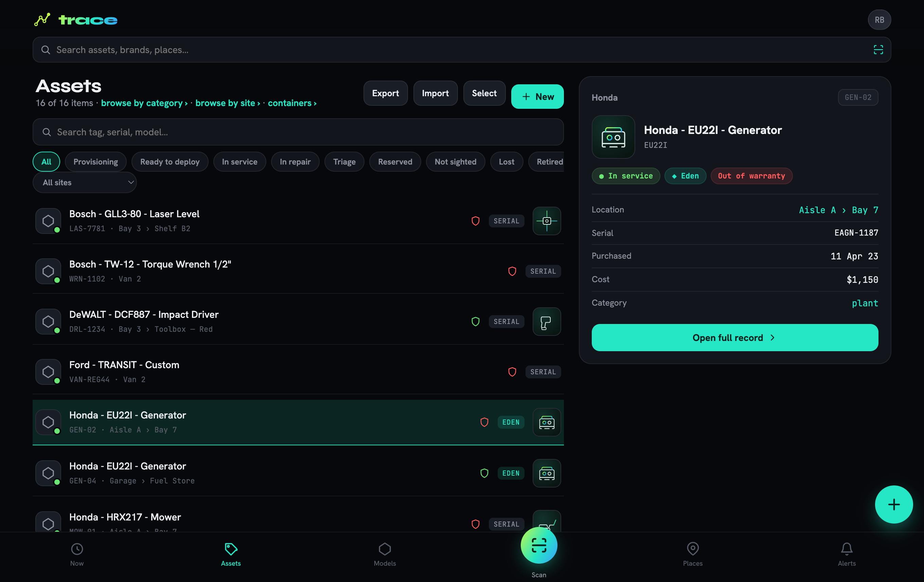Click the red shield on Ford TRANSIT row
Image resolution: width=924 pixels, height=582 pixels.
click(x=512, y=372)
